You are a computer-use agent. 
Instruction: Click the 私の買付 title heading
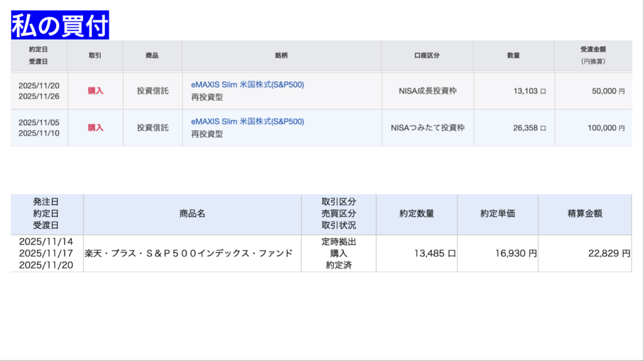tap(60, 26)
